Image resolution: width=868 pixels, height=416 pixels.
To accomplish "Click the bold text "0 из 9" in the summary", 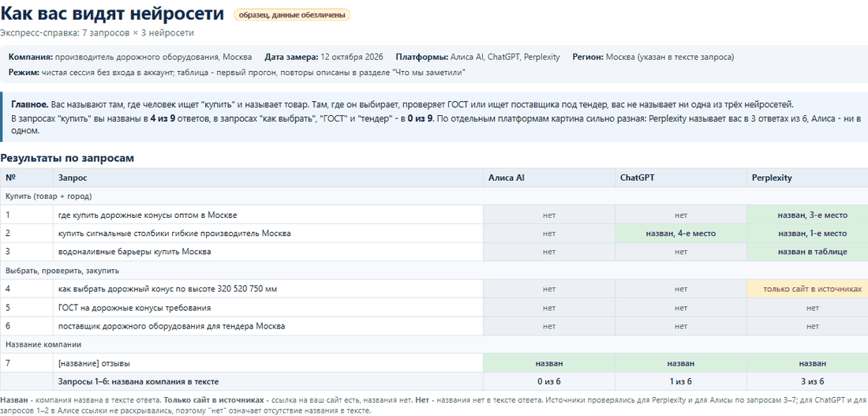I will (x=418, y=118).
